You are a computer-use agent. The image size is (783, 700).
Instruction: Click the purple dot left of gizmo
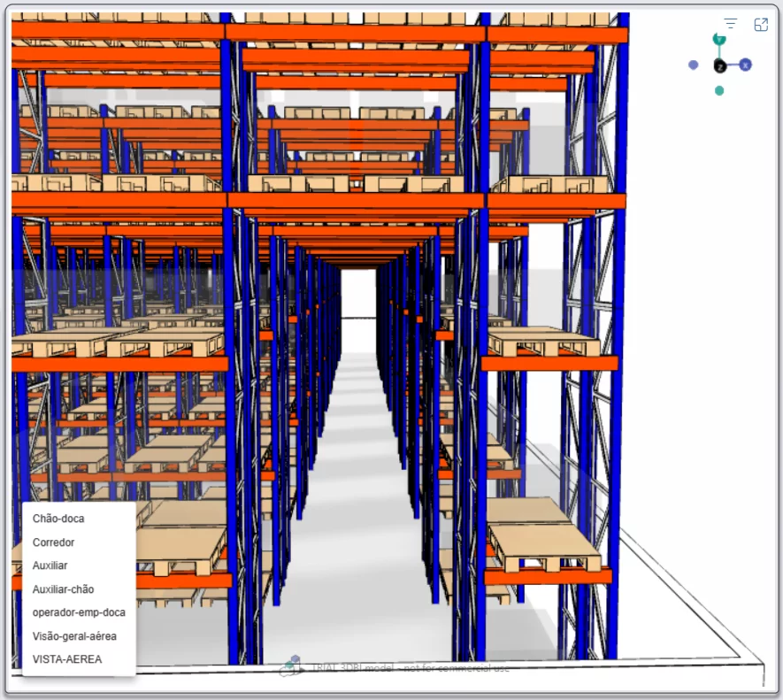[x=693, y=65]
